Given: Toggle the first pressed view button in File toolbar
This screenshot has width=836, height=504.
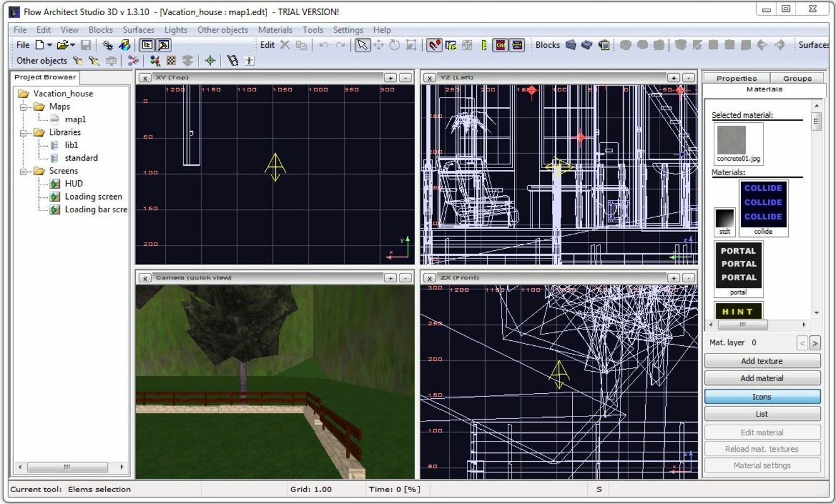Looking at the screenshot, I should [x=147, y=45].
